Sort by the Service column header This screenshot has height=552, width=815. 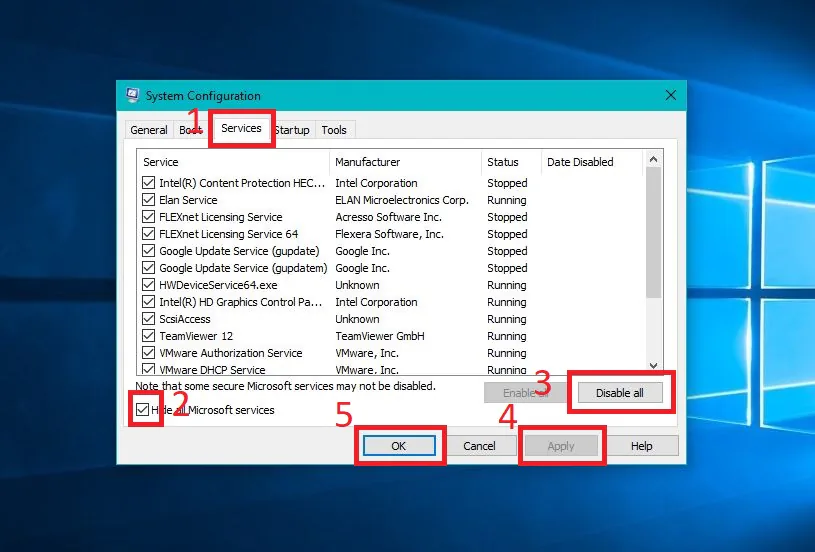tap(233, 162)
